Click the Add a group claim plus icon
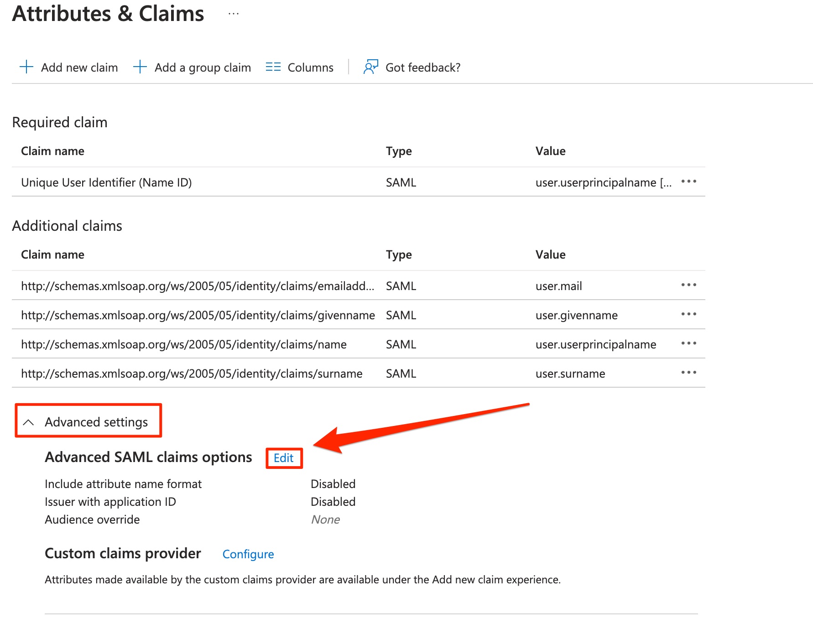Screen dimensions: 813x644 coord(140,67)
